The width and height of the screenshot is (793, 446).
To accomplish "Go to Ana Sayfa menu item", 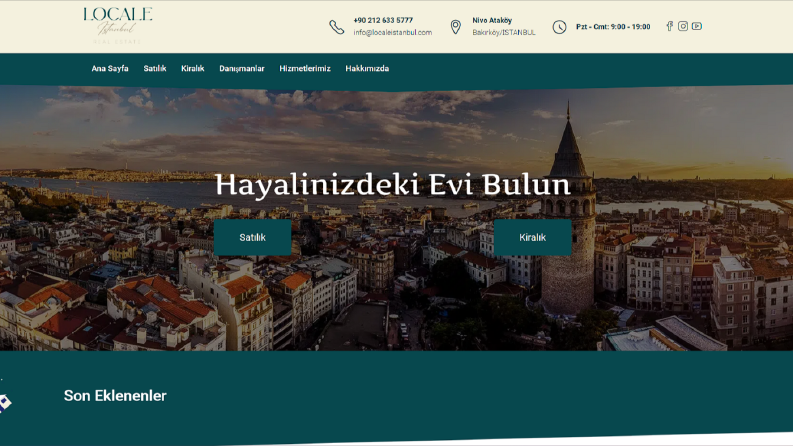I will pyautogui.click(x=110, y=68).
